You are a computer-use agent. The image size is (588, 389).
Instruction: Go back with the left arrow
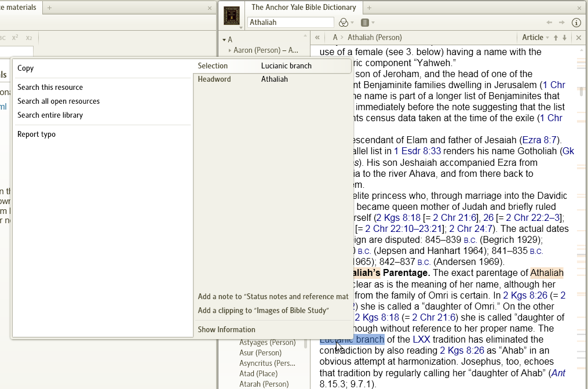(549, 23)
